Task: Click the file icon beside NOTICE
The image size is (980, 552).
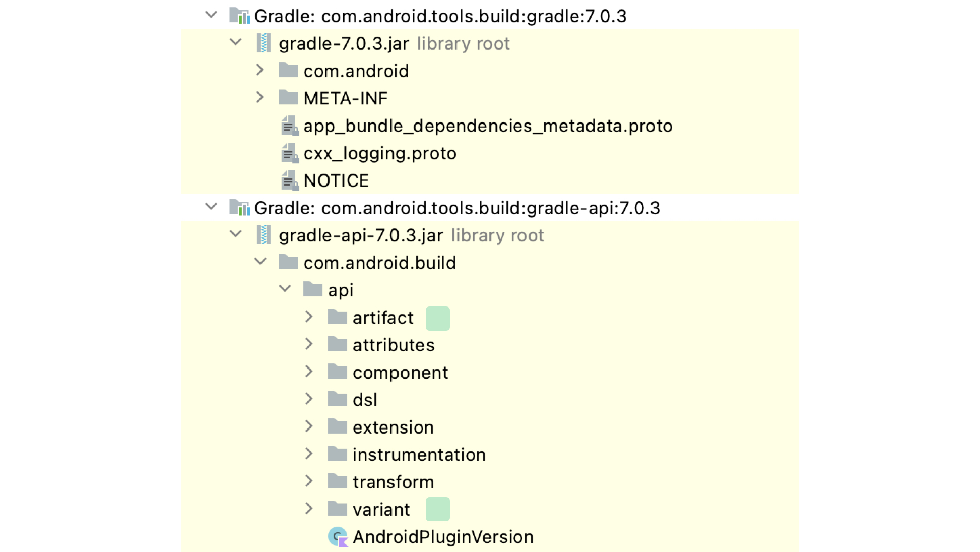Action: click(x=289, y=180)
